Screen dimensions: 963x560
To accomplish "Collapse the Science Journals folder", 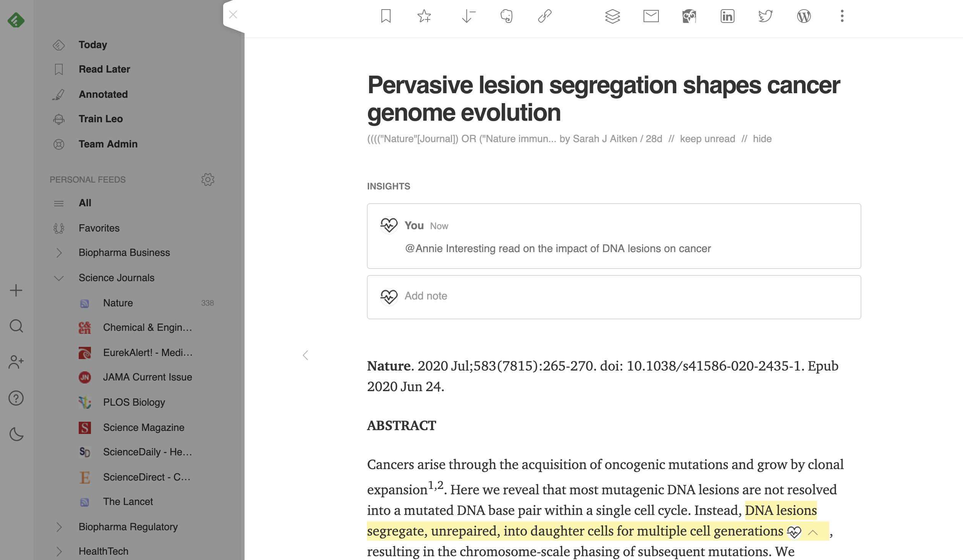I will point(59,278).
